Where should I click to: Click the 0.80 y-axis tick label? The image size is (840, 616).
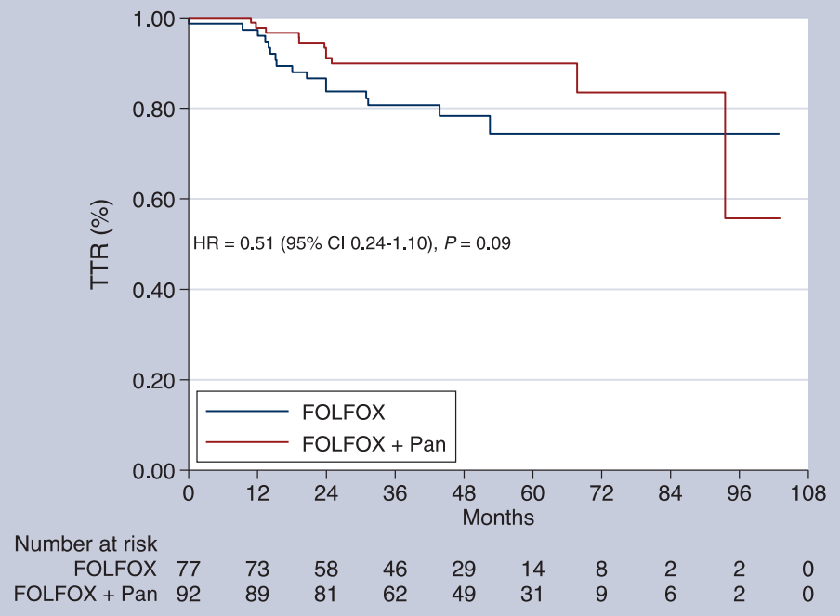click(153, 110)
